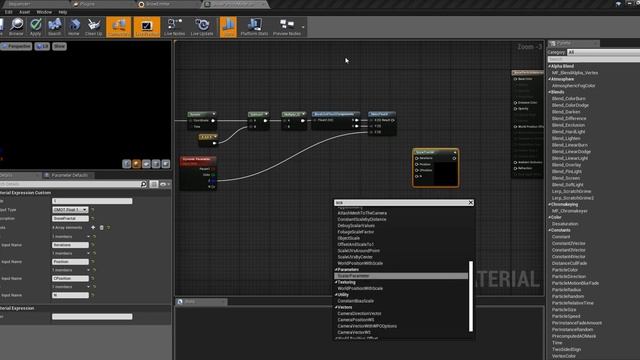Choose ObjectScale from the search list
Viewport: 640px width, 360px height.
(x=349, y=238)
